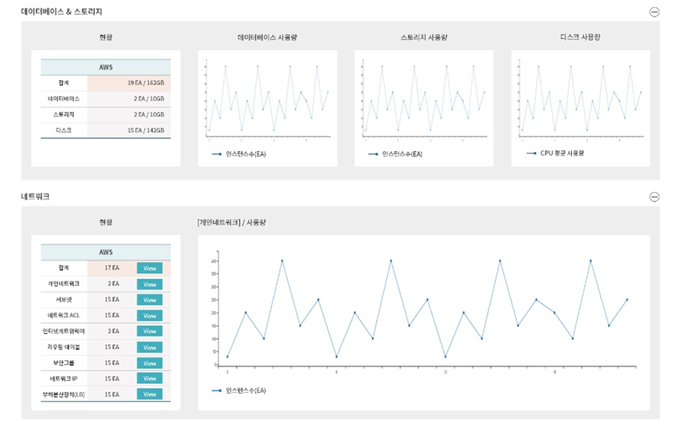Click 현황 heading above storage table
Screen dimensions: 674x427
pos(106,37)
